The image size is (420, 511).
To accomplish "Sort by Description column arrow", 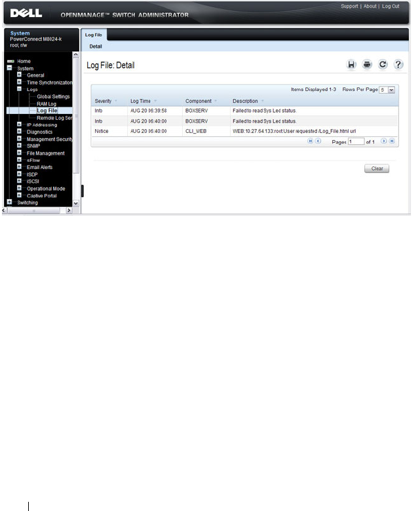I will (x=262, y=101).
